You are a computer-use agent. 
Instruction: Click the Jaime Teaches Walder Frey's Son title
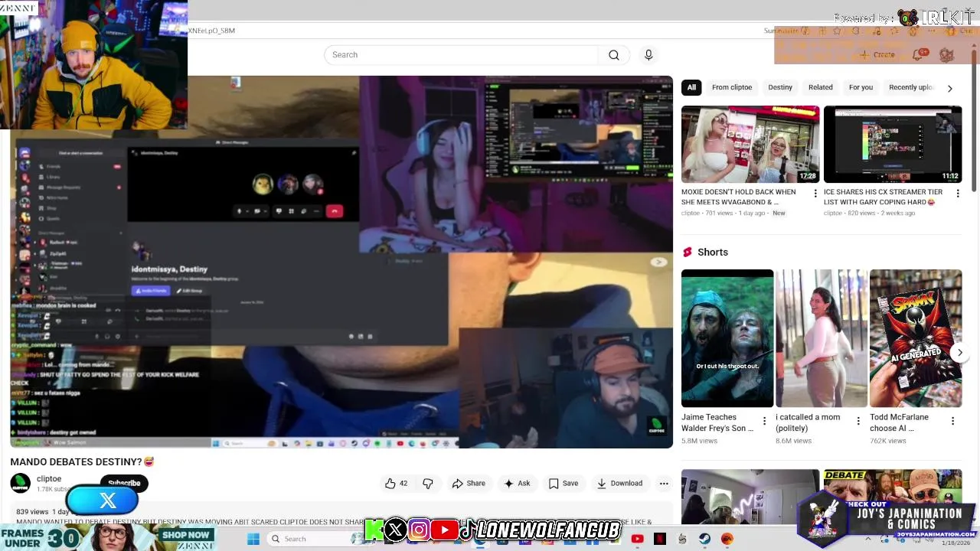point(717,423)
